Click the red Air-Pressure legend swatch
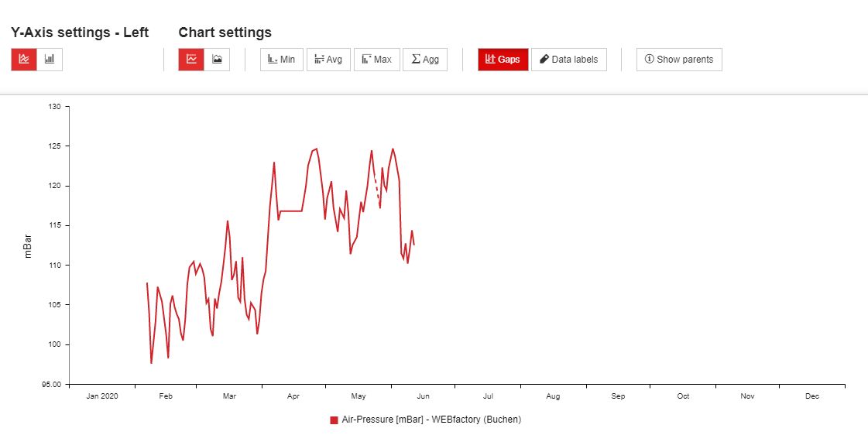This screenshot has width=868, height=442. [x=335, y=420]
